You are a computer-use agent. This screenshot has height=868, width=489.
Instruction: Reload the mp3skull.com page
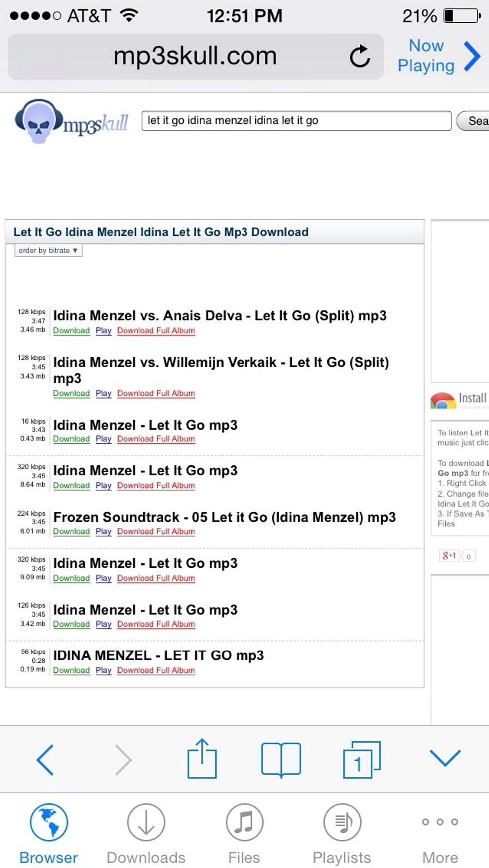click(x=360, y=56)
